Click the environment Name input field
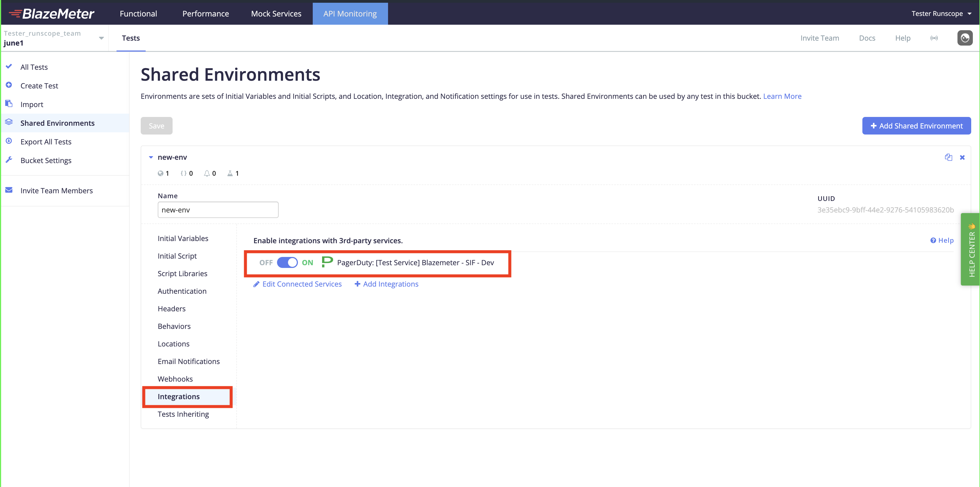Viewport: 980px width, 487px height. tap(218, 210)
